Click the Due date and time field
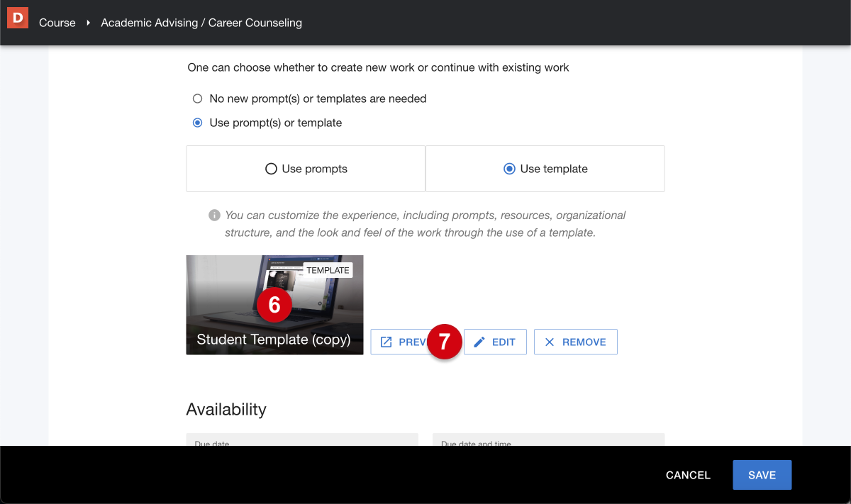This screenshot has height=504, width=851. [548, 440]
